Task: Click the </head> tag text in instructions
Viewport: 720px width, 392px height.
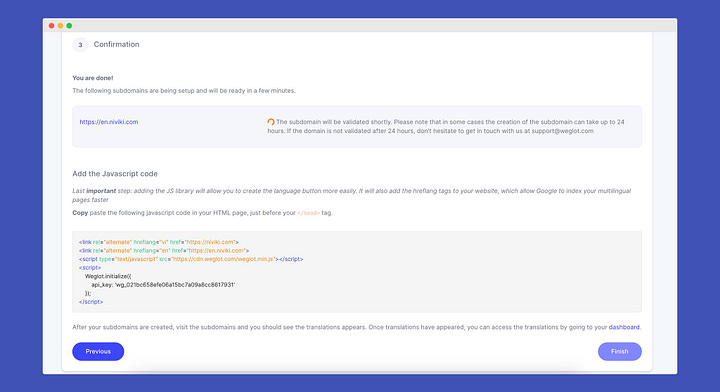Action: 308,213
